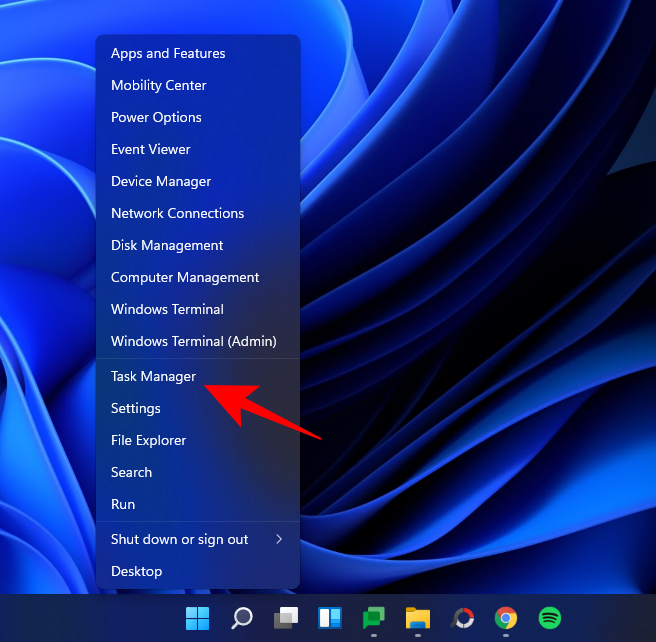The image size is (656, 642).
Task: Open the Run dialog entry
Action: [x=123, y=504]
